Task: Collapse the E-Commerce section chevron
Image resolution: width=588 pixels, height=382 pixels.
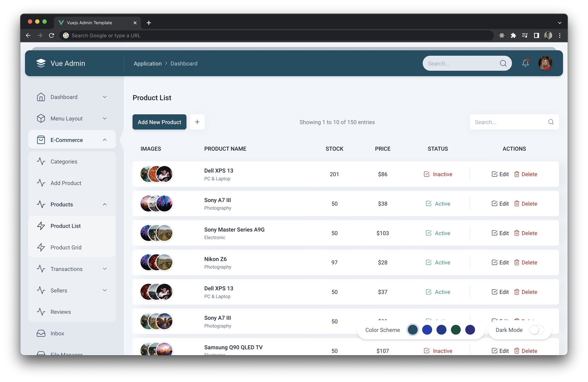Action: click(x=105, y=140)
